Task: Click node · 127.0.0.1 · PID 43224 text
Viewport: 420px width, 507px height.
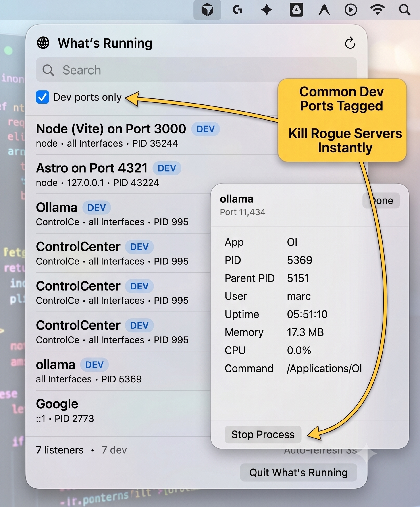Action: point(98,183)
